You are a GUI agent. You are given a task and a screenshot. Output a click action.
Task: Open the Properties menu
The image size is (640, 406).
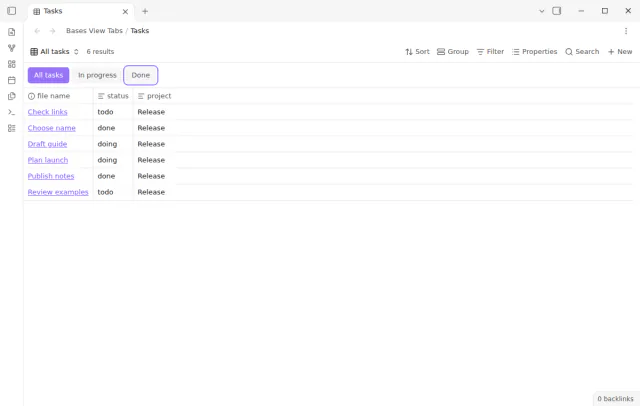534,52
